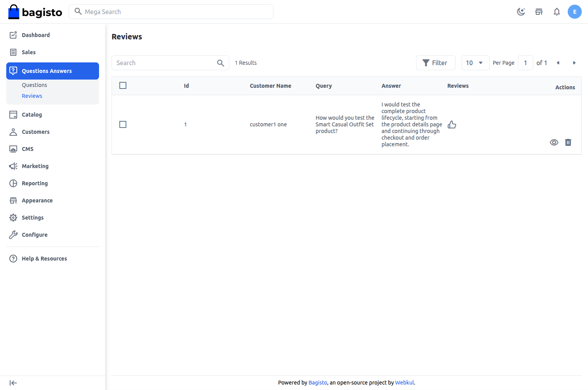This screenshot has height=390, width=588.
Task: Open the Appearance menu
Action: [x=53, y=200]
